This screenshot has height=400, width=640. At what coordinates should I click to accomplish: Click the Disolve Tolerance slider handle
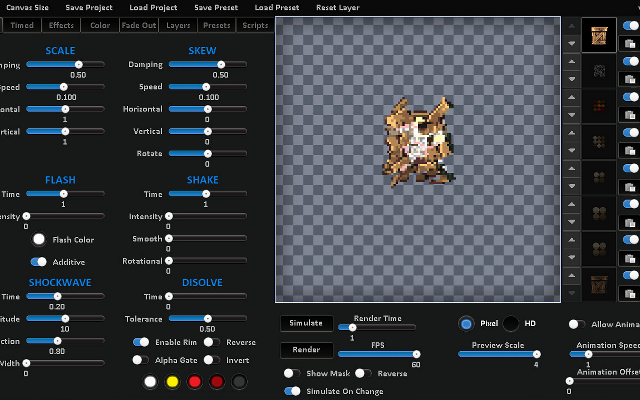[x=208, y=318]
